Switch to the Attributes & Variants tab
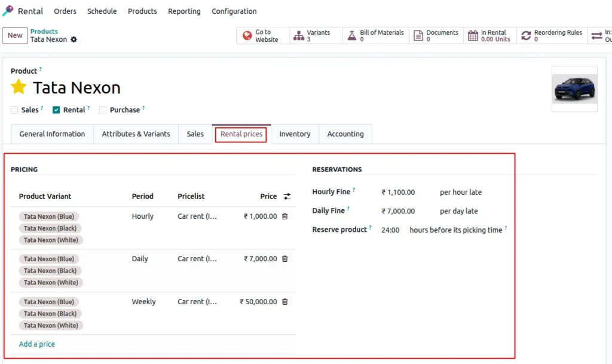Image resolution: width=612 pixels, height=364 pixels. pos(136,134)
